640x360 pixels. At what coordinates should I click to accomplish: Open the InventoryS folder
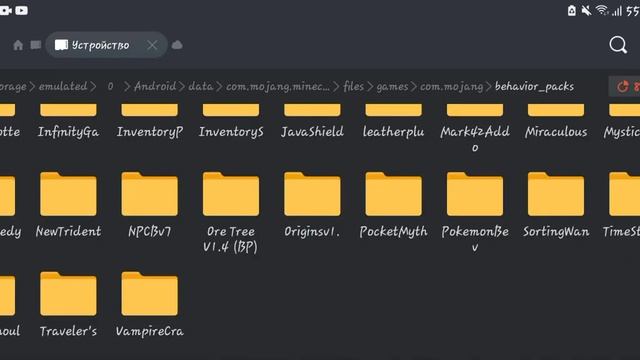pos(231,121)
